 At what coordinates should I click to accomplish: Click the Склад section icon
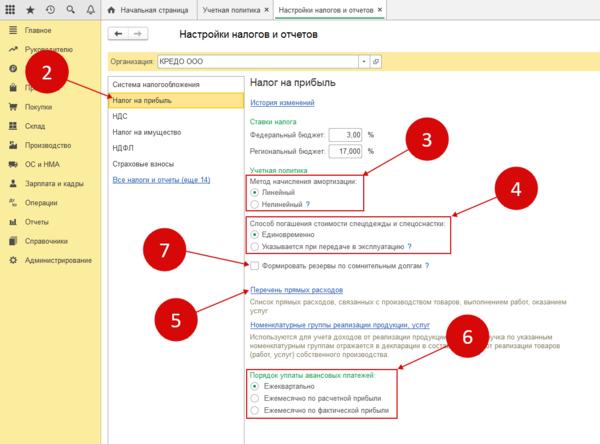tap(12, 125)
